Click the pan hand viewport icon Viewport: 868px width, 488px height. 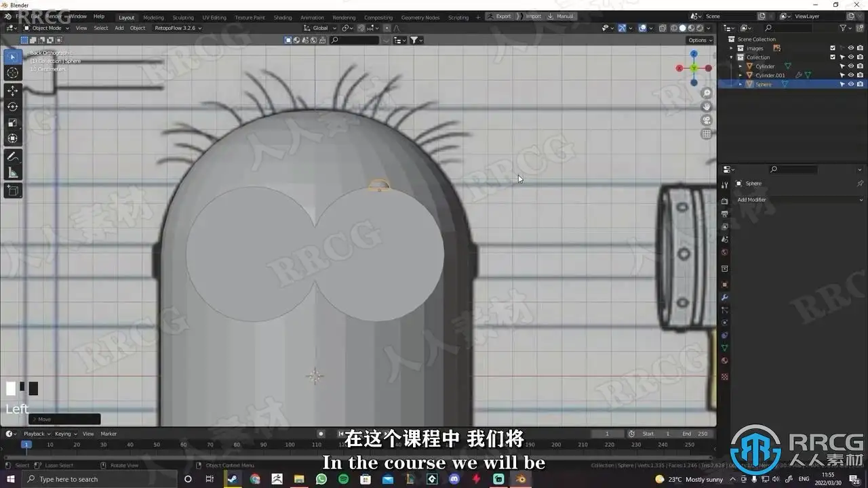[x=707, y=106]
